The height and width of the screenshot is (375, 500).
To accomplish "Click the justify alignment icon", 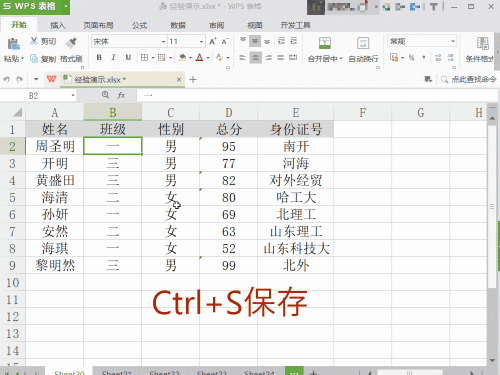I will [x=280, y=58].
